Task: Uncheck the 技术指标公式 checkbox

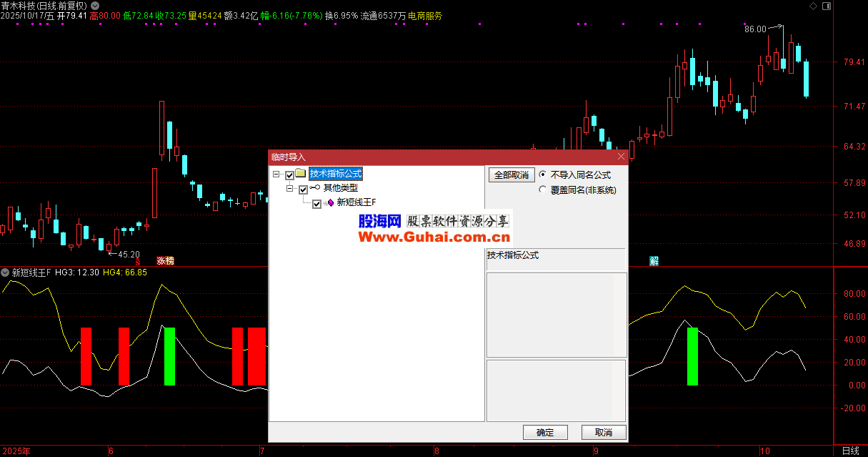Action: 289,175
